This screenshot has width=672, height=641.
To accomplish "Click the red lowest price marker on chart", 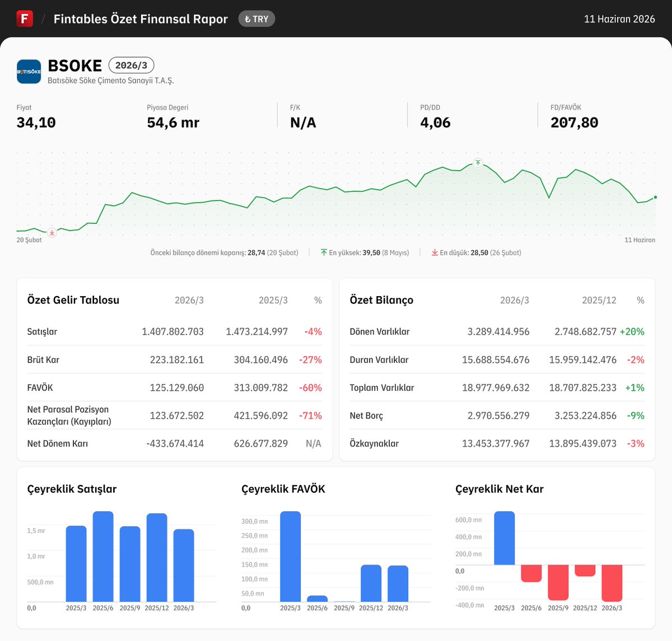I will 52,232.
